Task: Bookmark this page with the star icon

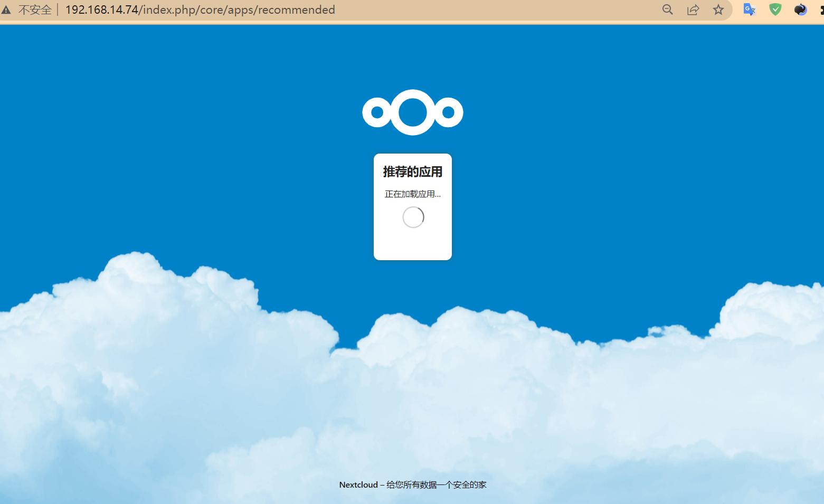Action: click(718, 10)
